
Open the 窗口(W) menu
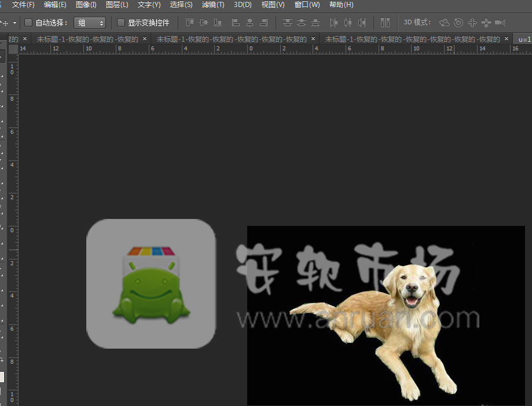(x=307, y=5)
